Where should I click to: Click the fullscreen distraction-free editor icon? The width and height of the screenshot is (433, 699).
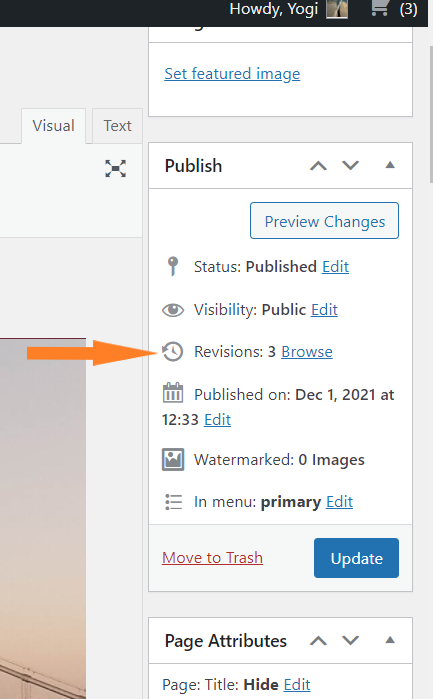pyautogui.click(x=115, y=169)
